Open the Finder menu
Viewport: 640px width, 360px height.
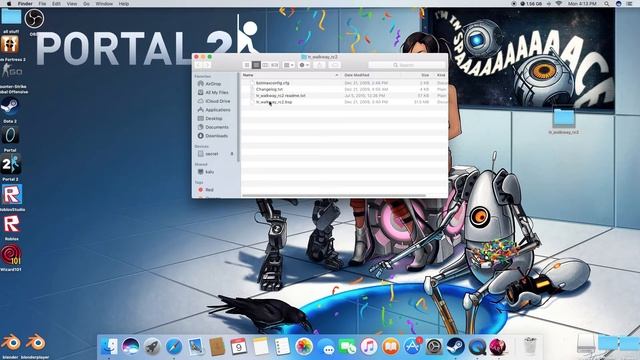tap(25, 4)
